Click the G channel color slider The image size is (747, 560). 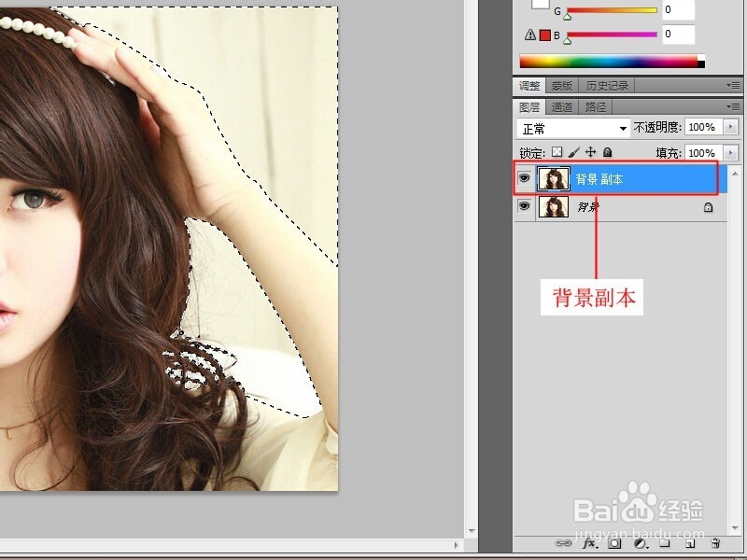(x=612, y=10)
